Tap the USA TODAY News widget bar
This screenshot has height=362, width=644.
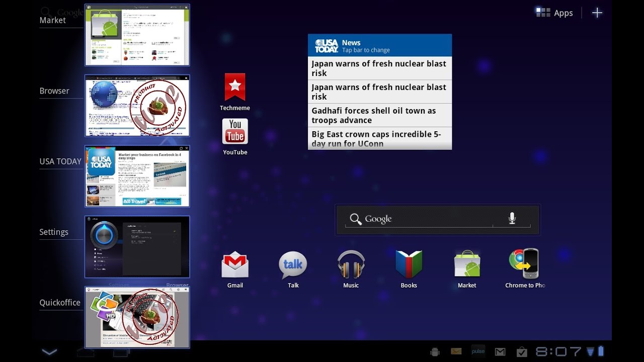380,45
